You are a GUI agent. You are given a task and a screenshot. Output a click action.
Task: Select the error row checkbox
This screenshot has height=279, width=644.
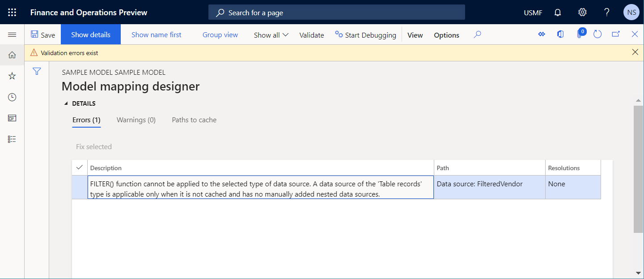point(79,187)
